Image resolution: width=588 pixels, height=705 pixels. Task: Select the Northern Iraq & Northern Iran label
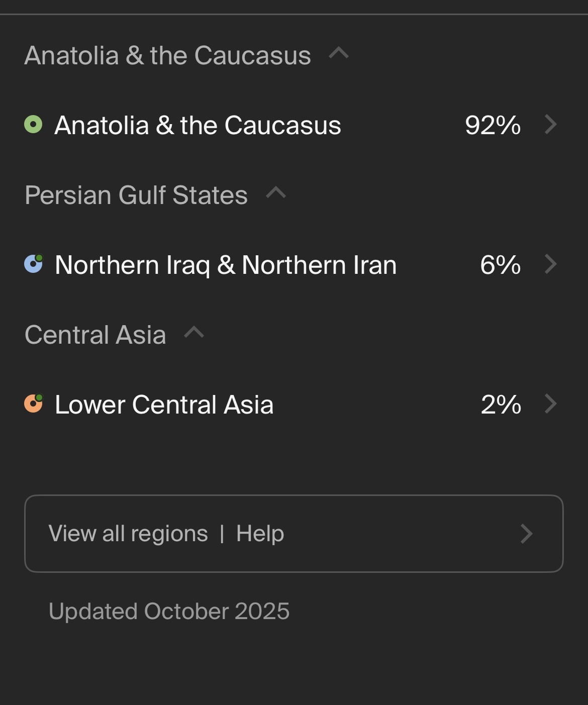point(226,265)
